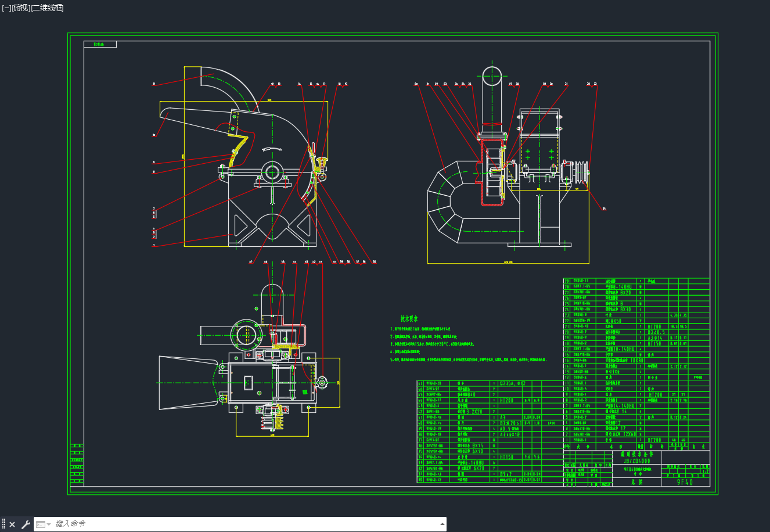Select the Q235A material cell in row 47

[x=513, y=383]
